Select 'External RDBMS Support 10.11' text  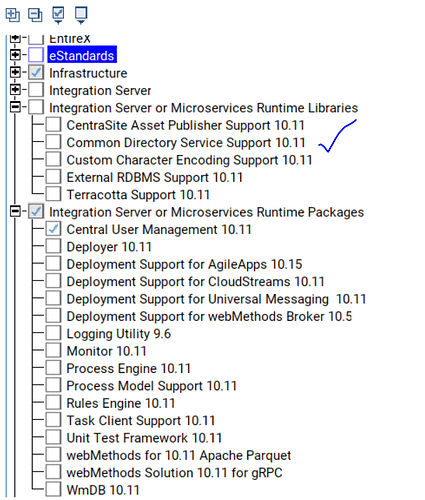click(x=155, y=177)
